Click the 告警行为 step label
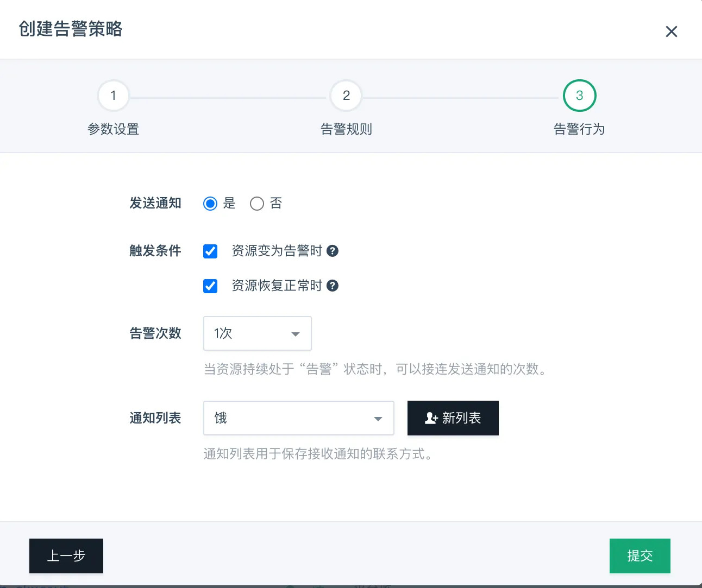Viewport: 702px width, 588px height. click(579, 129)
